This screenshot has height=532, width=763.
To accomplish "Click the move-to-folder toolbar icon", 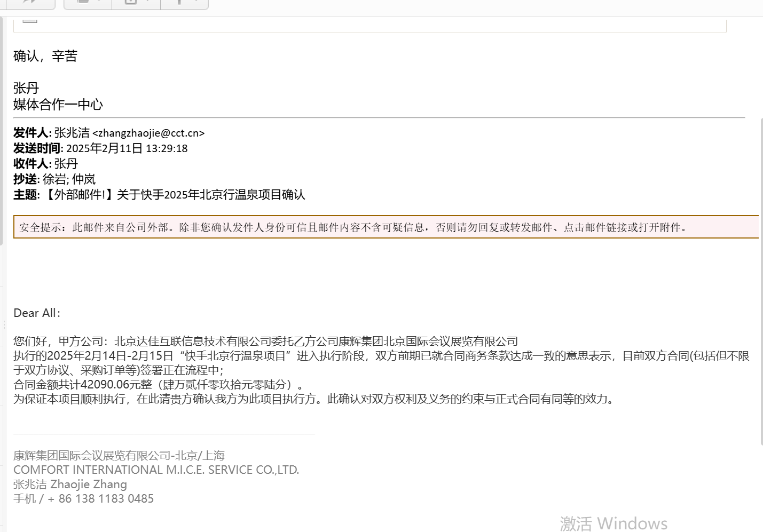I will click(x=83, y=2).
